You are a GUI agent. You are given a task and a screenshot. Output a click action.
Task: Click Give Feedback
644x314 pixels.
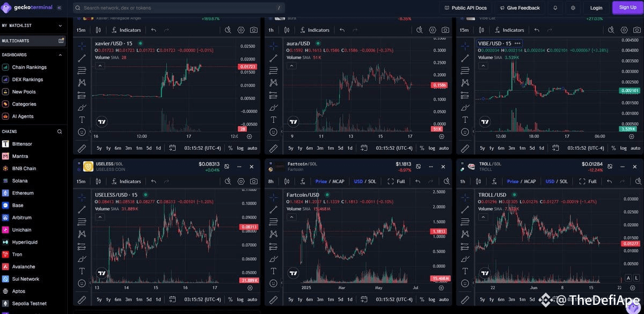click(519, 8)
